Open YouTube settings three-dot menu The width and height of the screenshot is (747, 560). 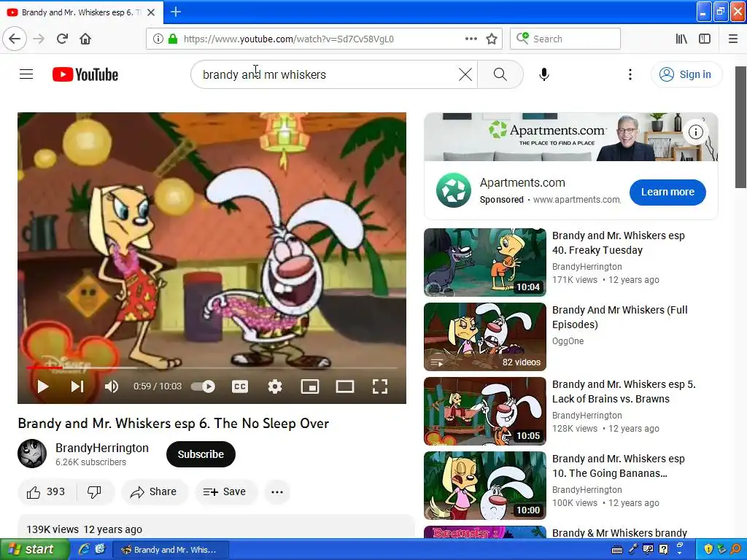[x=630, y=74]
